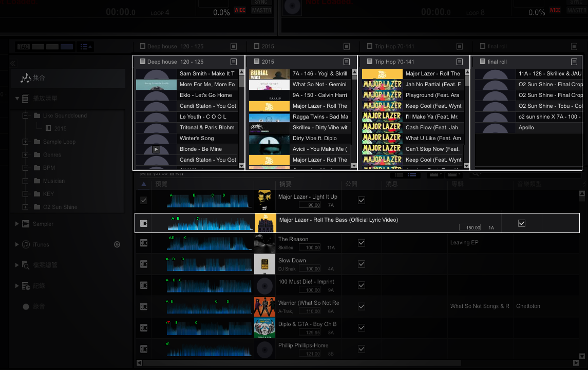Screen dimensions: 588x370
Task: Open the Deep house palette menu icon
Action: pyautogui.click(x=234, y=62)
